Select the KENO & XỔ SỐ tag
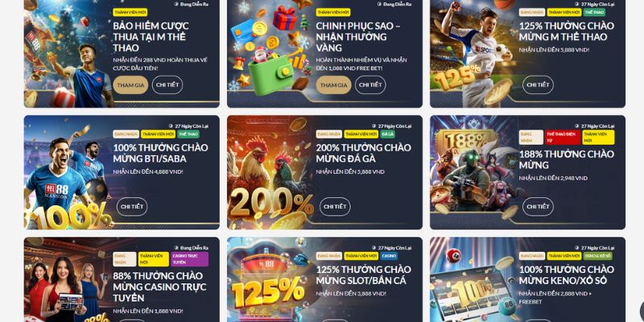 [597, 256]
